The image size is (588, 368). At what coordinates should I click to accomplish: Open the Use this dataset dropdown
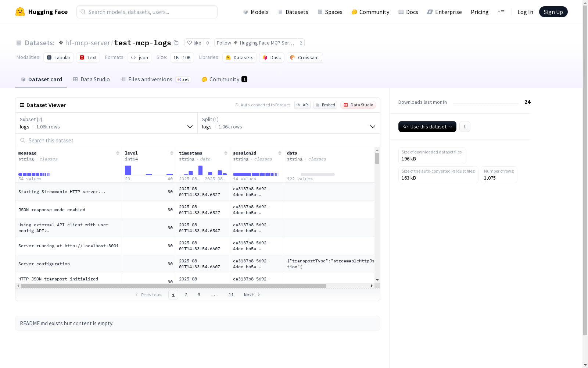[427, 127]
